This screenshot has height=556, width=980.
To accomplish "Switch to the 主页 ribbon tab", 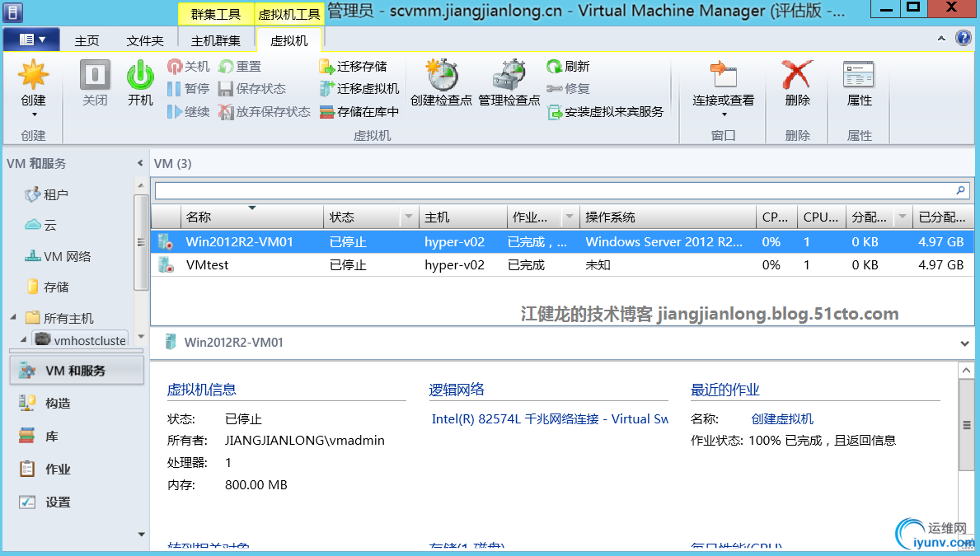I will coord(87,40).
